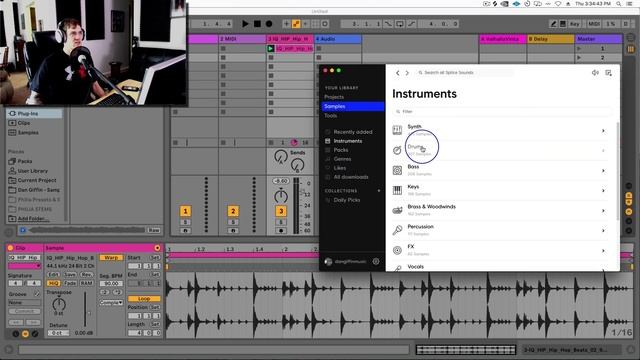Viewport: 640px width, 360px height.
Task: Arm the Ableton transport record button
Action: click(269, 24)
